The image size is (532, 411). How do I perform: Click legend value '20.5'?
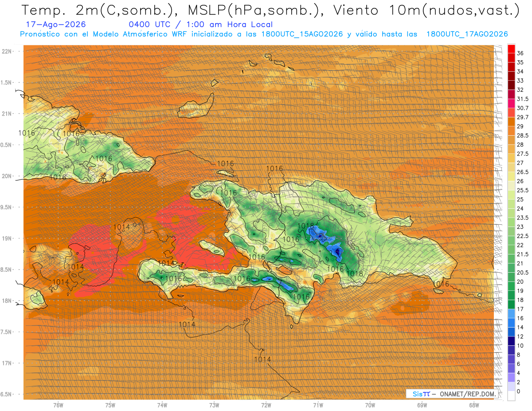(x=523, y=272)
